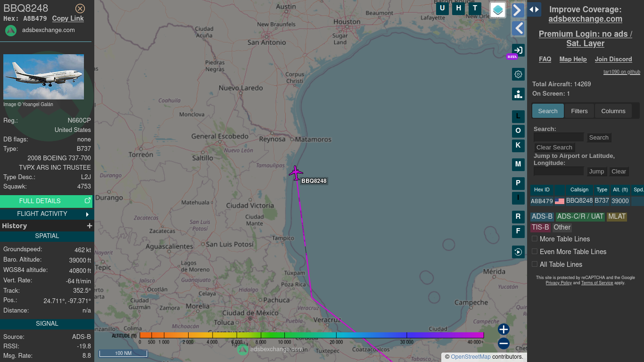Click the Other legend swatch
This screenshot has width=644, height=362.
pos(562,228)
